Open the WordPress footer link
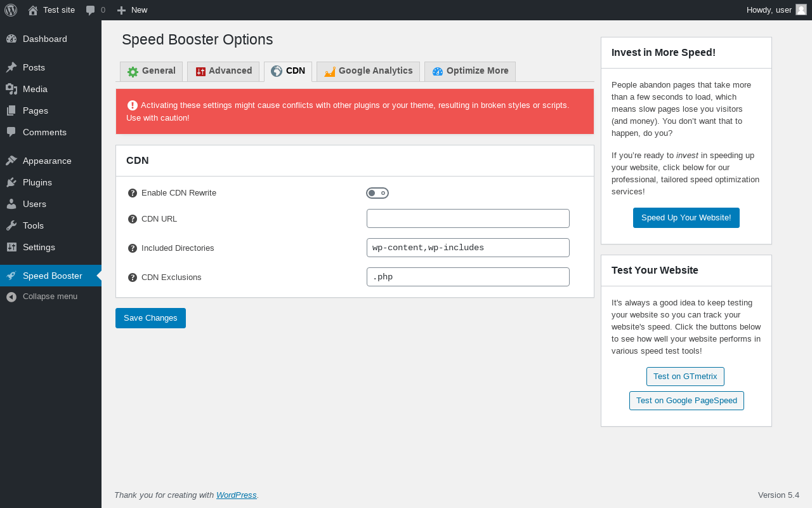 236,495
